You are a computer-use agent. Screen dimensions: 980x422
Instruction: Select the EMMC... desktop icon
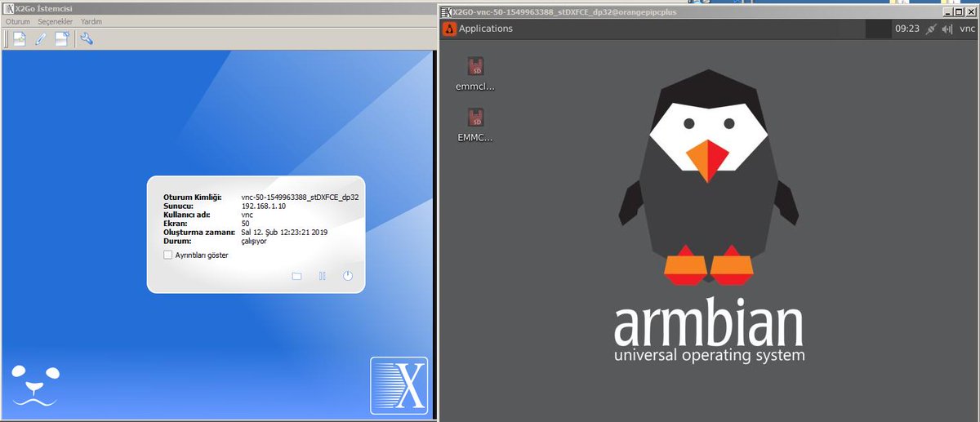pos(475,125)
